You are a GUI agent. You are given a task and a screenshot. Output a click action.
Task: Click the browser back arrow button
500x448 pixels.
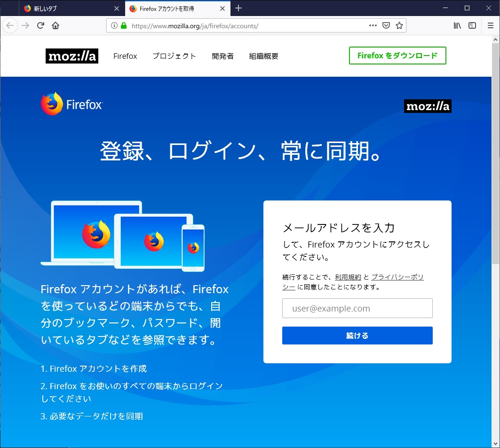point(10,26)
